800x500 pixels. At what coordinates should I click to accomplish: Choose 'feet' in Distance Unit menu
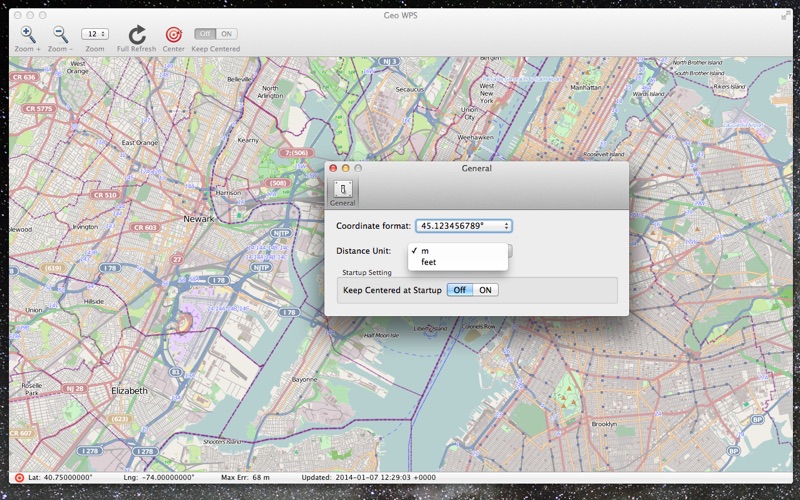458,262
